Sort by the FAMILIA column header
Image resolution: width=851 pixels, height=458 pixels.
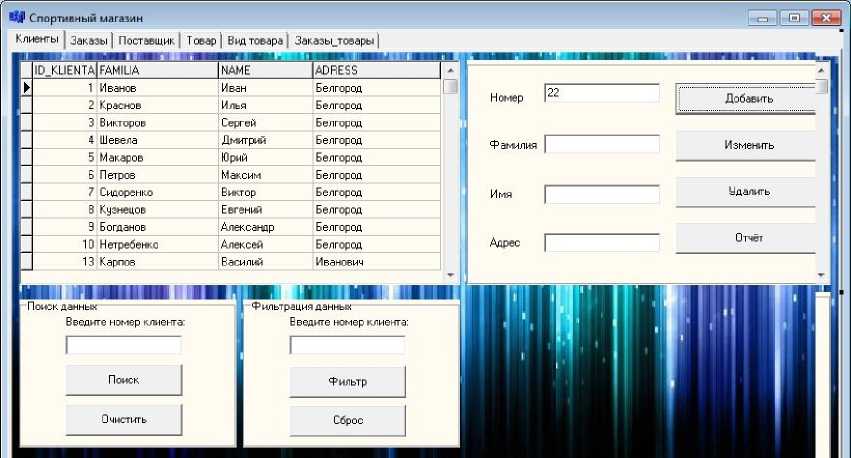[157, 70]
